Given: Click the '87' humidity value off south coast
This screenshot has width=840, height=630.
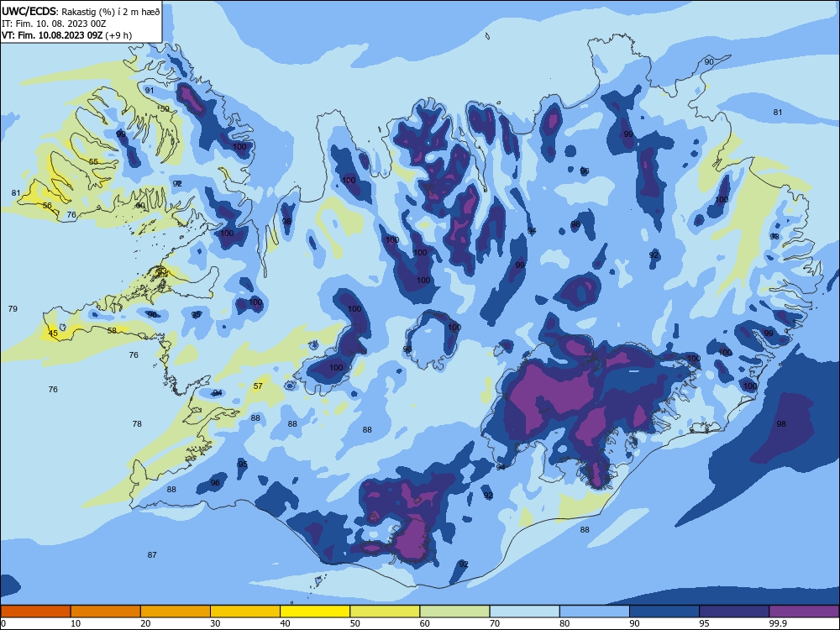Looking at the screenshot, I should click(x=152, y=554).
